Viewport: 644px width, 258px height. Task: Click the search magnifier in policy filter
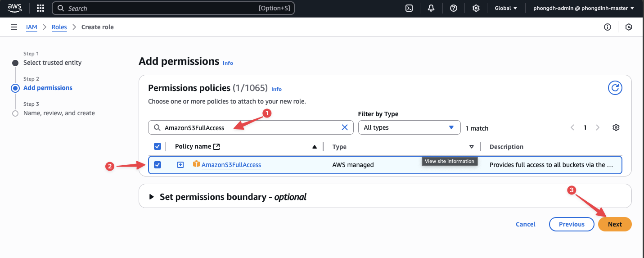[157, 127]
